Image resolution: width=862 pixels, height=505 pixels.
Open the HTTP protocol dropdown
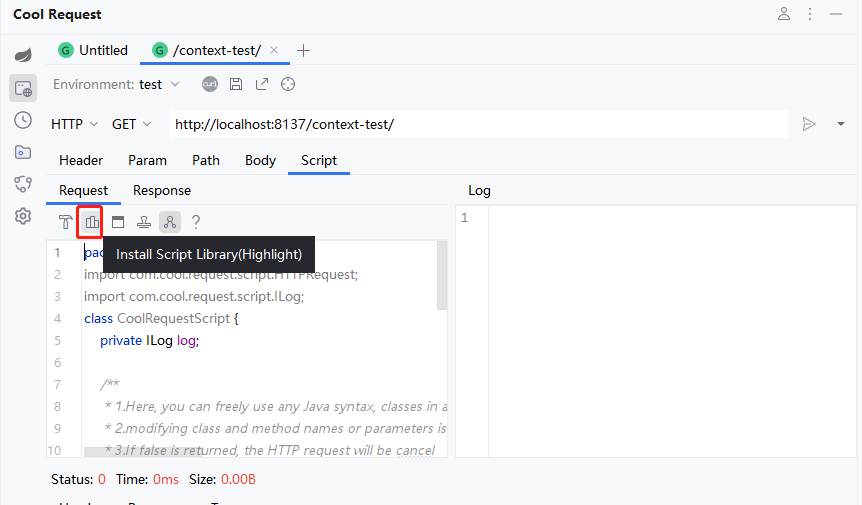click(x=75, y=125)
